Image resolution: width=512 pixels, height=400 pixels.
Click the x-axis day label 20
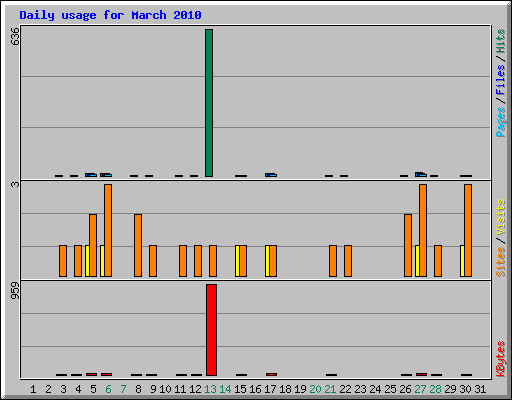[x=315, y=389]
